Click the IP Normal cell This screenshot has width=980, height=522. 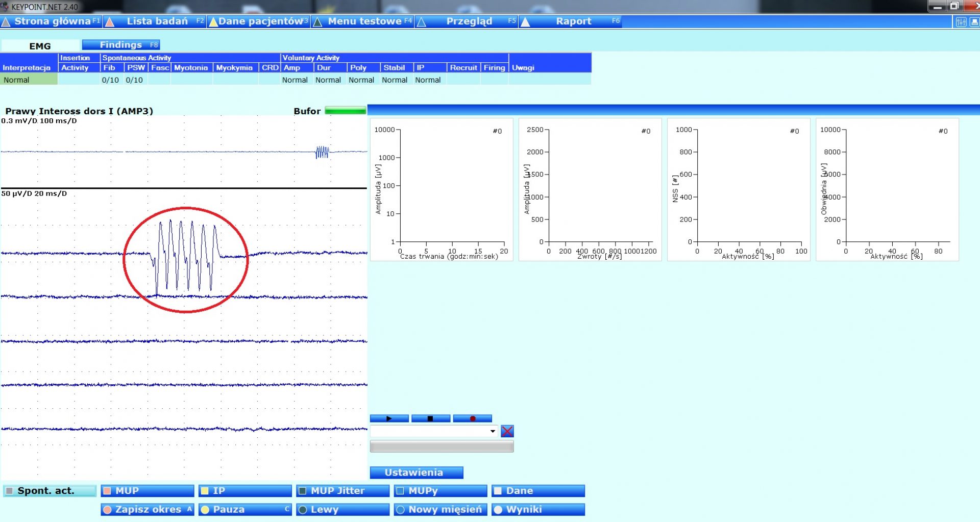[x=429, y=80]
